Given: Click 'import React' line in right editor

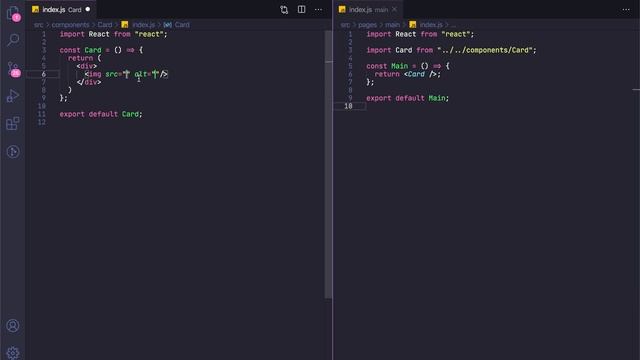Looking at the screenshot, I should (420, 34).
